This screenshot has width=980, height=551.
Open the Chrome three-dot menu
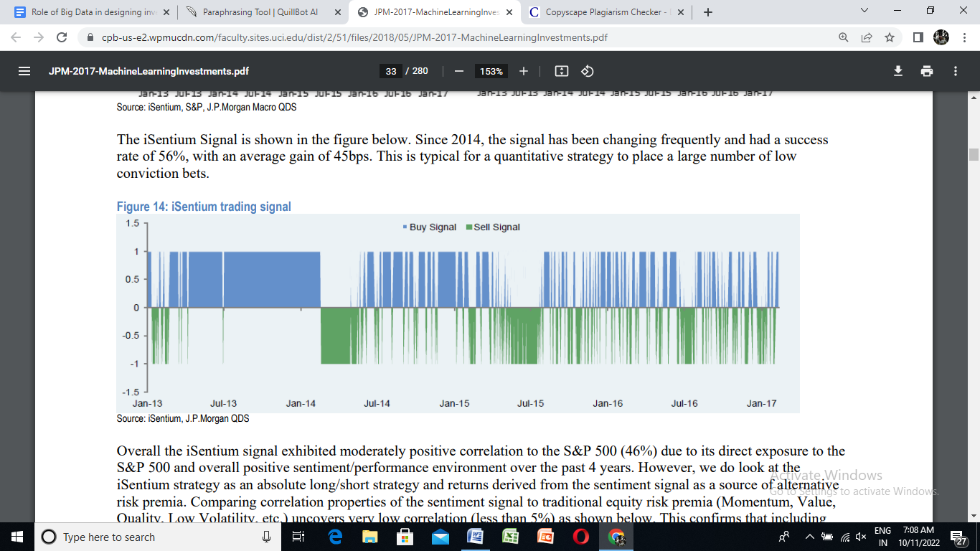coord(964,37)
